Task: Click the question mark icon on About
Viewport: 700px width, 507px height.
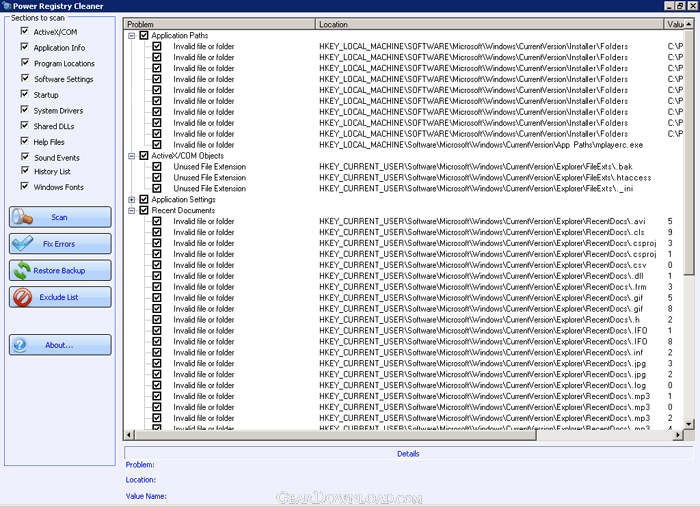Action: click(20, 345)
